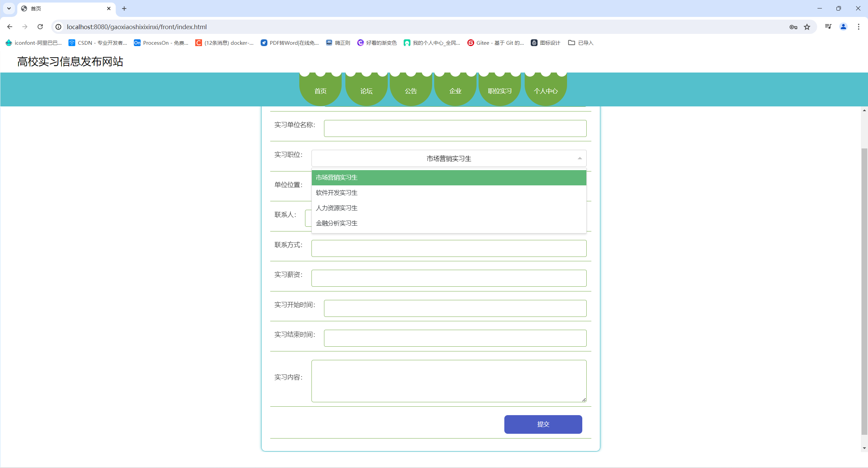Click the back navigation arrow

coord(9,27)
